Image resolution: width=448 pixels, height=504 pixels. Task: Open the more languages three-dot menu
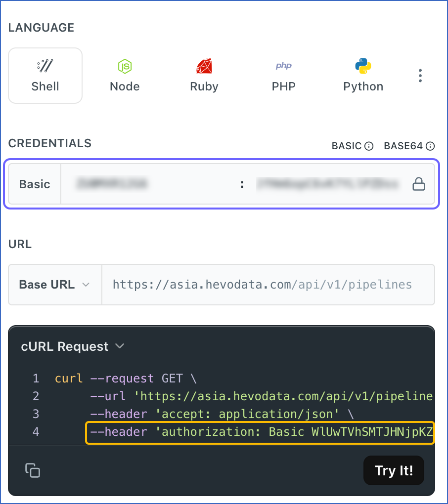coord(420,76)
